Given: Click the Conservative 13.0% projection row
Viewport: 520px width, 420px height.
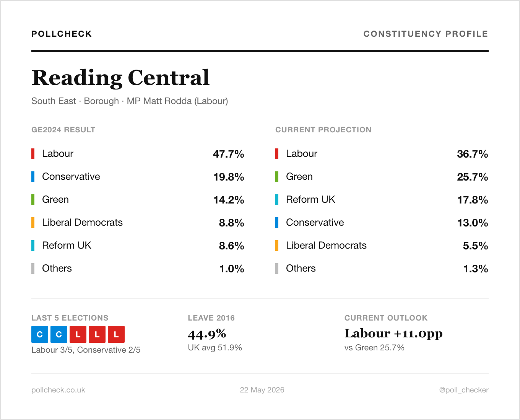Looking at the screenshot, I should coord(382,223).
